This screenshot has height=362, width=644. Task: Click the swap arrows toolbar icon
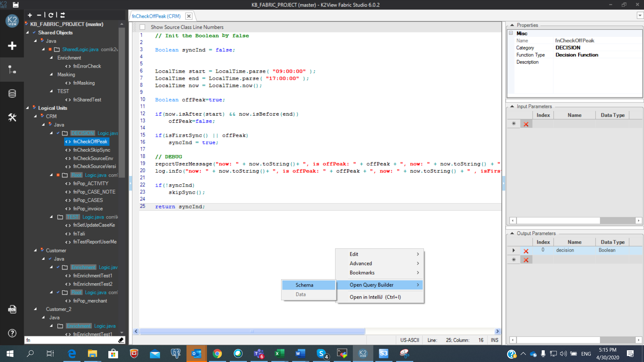pos(63,15)
